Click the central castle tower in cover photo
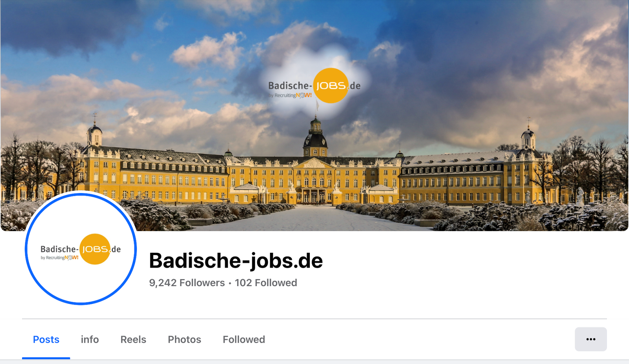629x364 pixels. pyautogui.click(x=315, y=137)
